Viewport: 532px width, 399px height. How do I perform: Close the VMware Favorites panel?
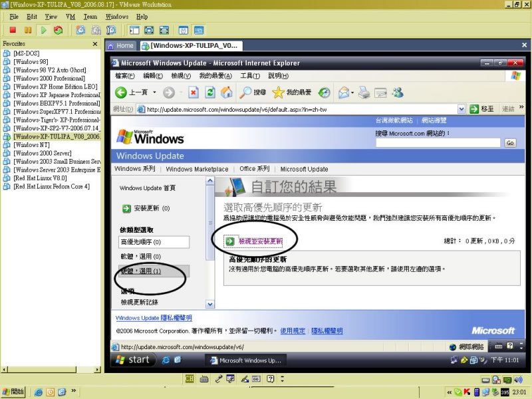pyautogui.click(x=95, y=44)
